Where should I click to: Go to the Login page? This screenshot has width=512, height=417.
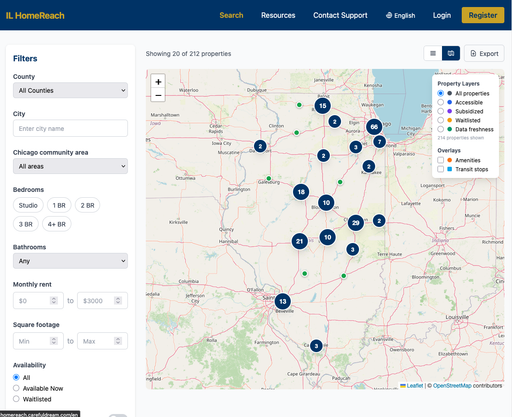point(442,15)
